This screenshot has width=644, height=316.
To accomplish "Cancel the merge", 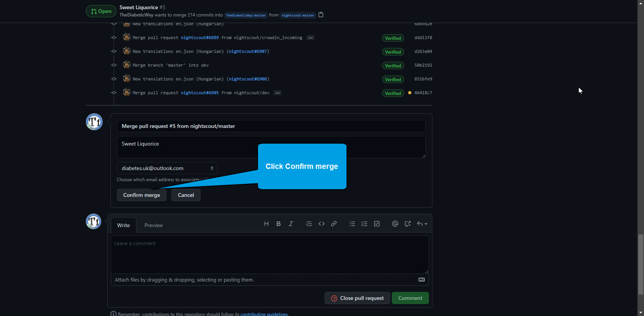I will 186,195.
